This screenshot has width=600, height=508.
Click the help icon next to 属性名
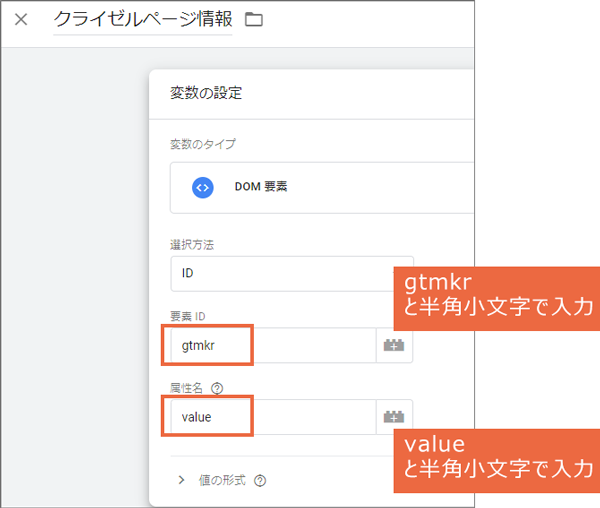coord(217,388)
